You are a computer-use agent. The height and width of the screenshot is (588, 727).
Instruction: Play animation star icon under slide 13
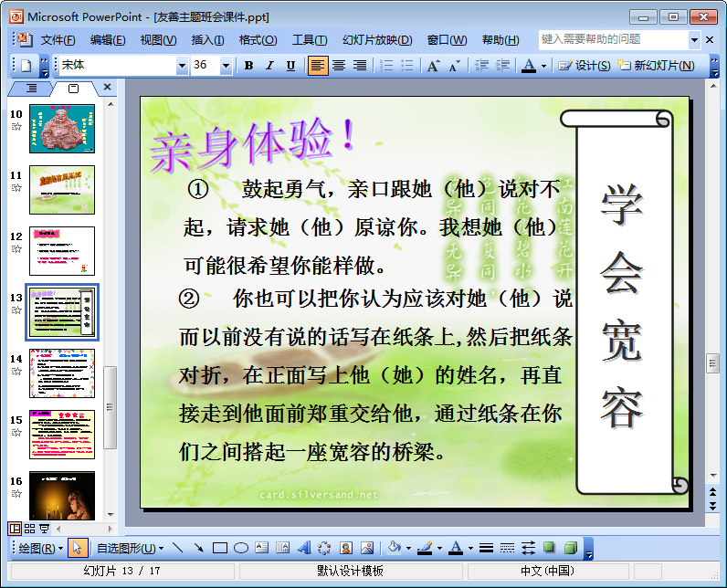(16, 310)
